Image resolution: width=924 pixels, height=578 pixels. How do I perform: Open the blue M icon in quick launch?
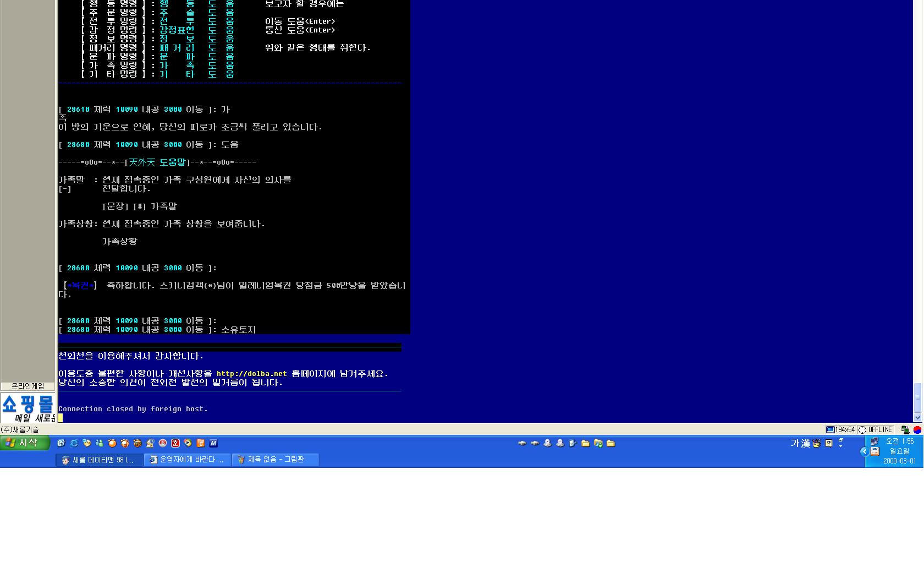[x=213, y=443]
